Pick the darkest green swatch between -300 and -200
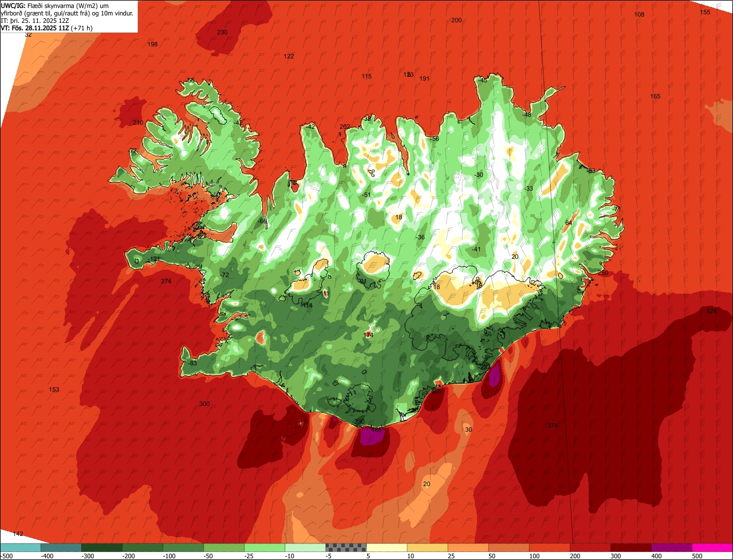Viewport: 733px width, 560px height. pos(102,547)
